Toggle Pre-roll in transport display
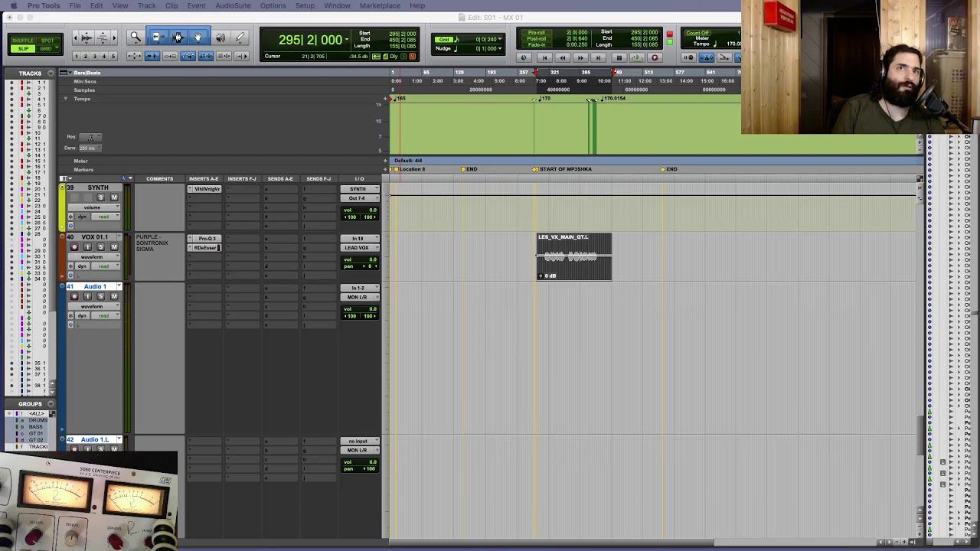This screenshot has height=551, width=980. click(536, 33)
